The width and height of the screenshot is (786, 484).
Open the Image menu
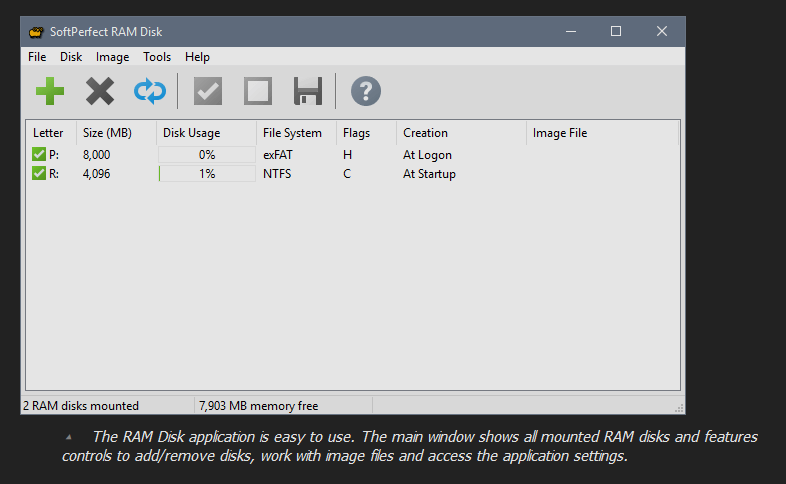[112, 57]
